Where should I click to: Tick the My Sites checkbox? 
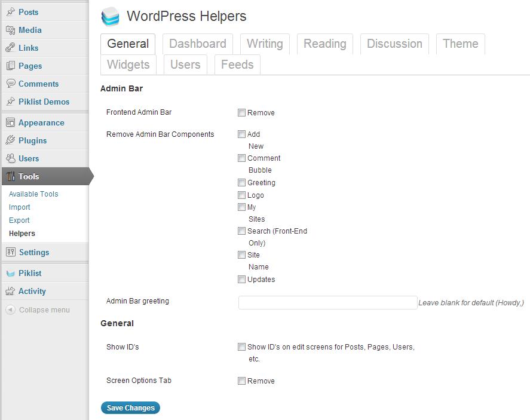[x=241, y=207]
